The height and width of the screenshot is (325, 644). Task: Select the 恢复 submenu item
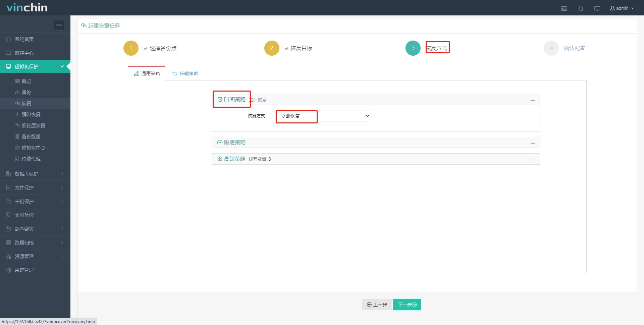(x=35, y=103)
